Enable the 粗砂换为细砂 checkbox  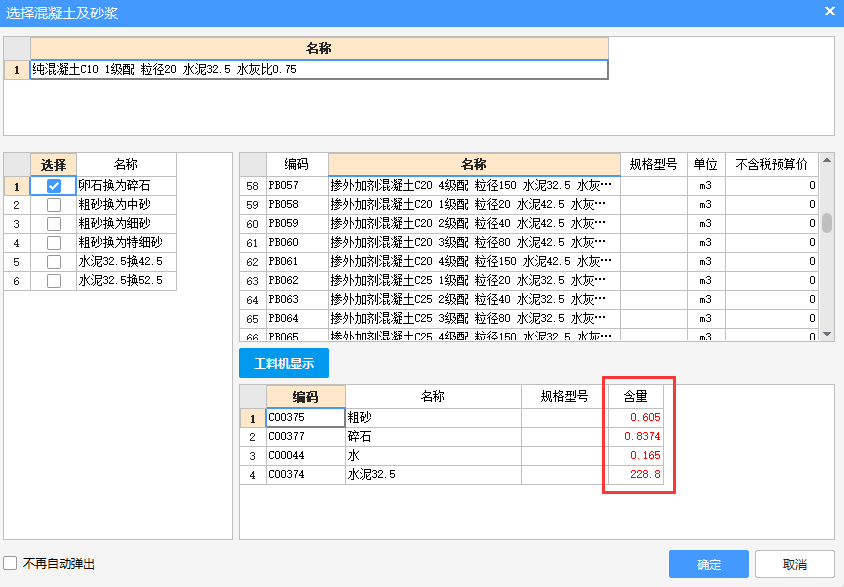[x=54, y=224]
